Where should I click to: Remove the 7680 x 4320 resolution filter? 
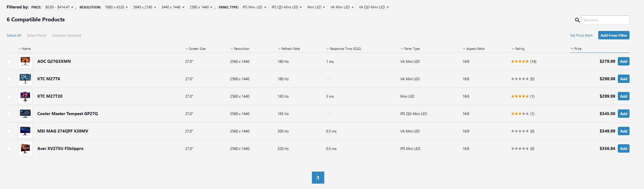127,7
